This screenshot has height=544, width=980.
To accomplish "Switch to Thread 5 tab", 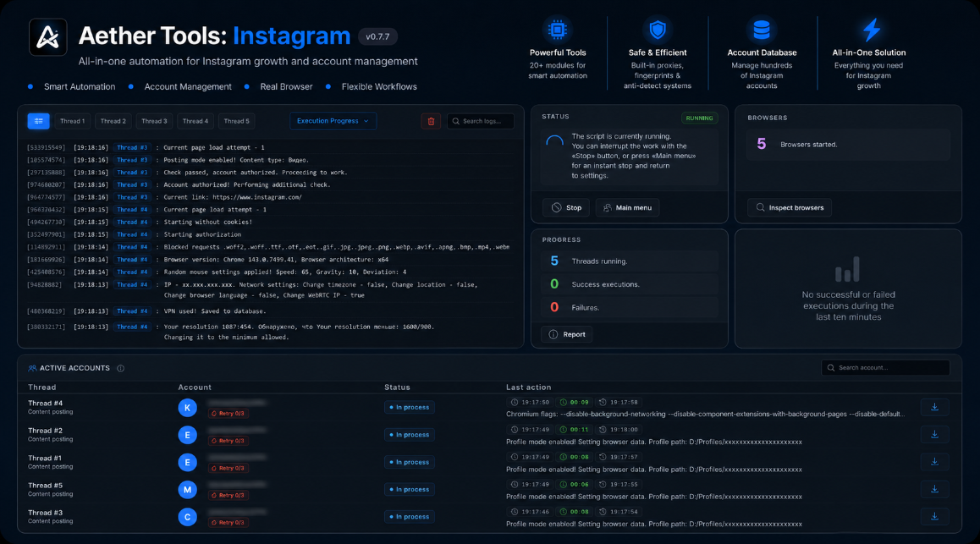I will point(237,121).
